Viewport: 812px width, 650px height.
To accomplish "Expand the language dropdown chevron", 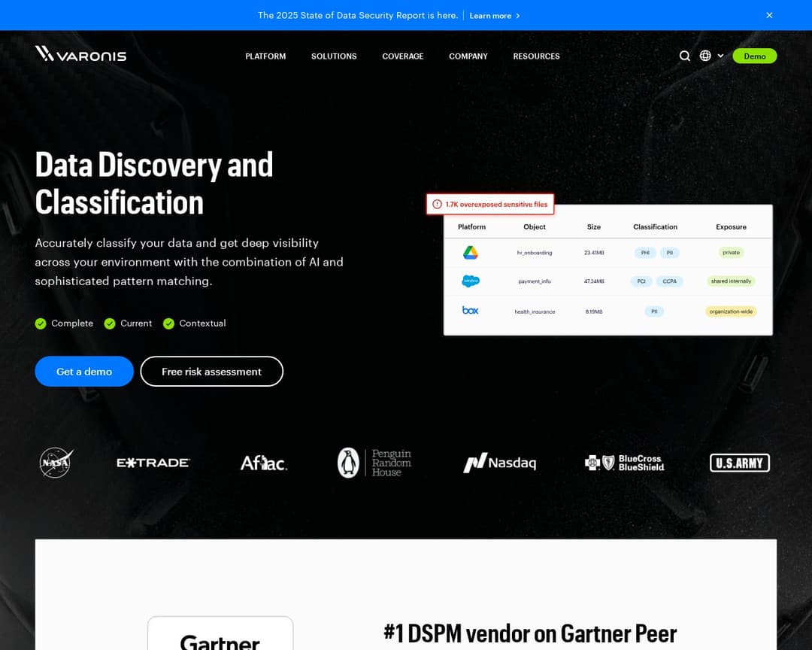I will [x=720, y=56].
